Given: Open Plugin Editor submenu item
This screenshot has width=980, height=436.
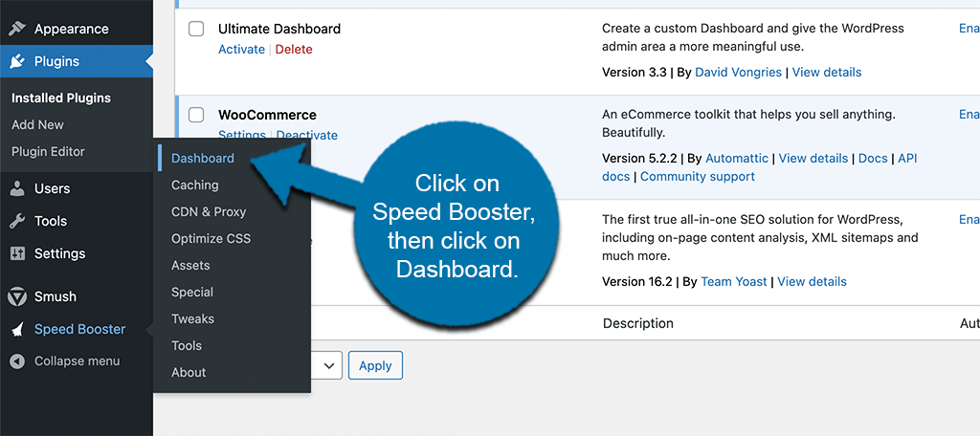Looking at the screenshot, I should 48,152.
